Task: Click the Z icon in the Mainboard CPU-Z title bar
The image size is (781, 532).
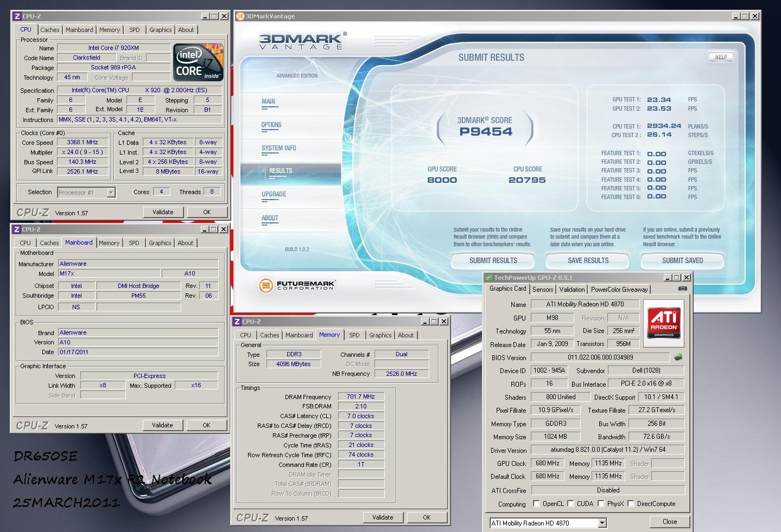Action: (x=17, y=229)
